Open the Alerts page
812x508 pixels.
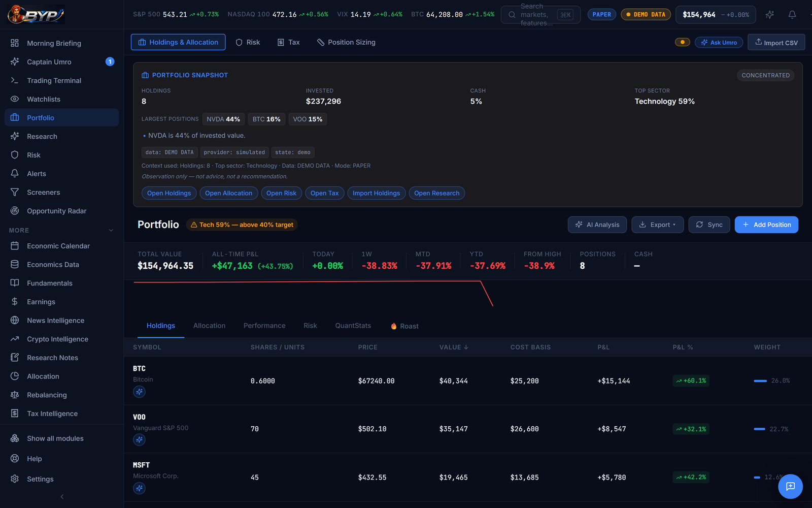[61, 174]
